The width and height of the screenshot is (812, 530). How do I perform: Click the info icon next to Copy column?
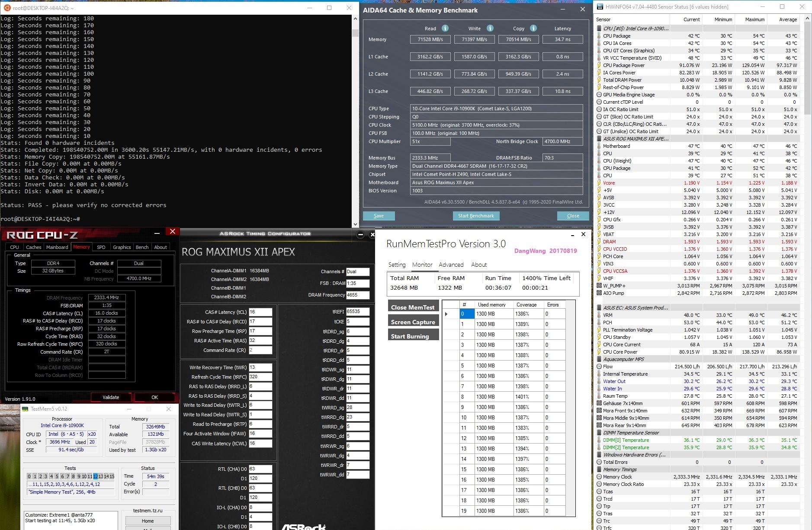(533, 28)
